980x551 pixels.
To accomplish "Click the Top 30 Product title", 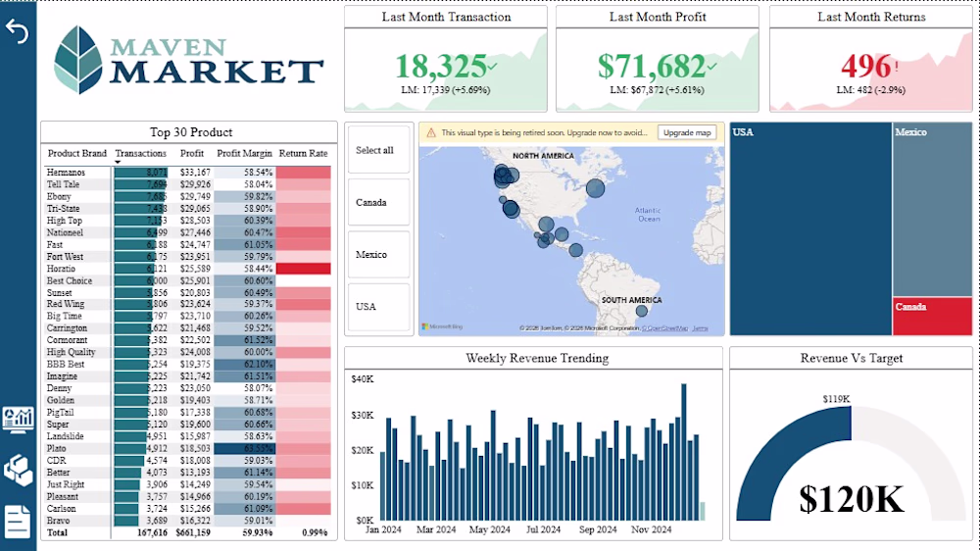I will click(x=191, y=132).
